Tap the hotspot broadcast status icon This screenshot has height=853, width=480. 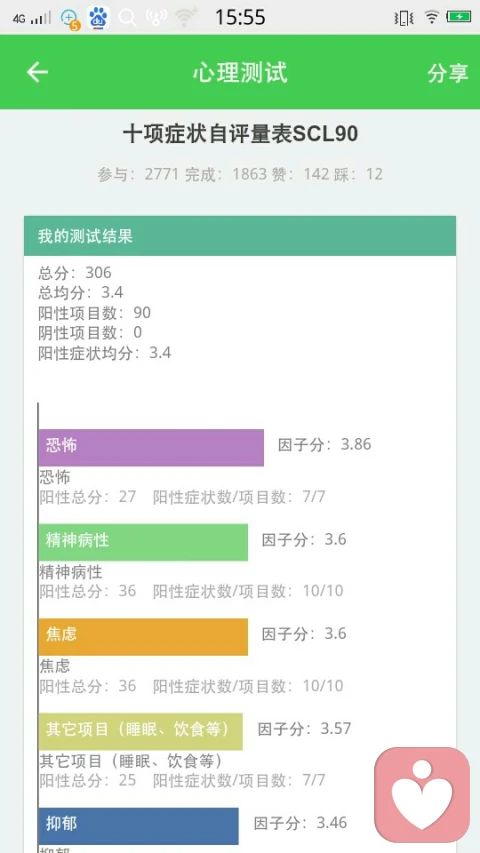click(x=156, y=18)
